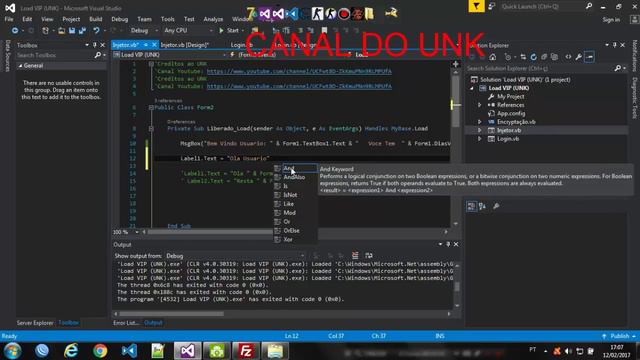640x360 pixels.
Task: Collapse the Load VIP (UNK) project node
Action: [472, 88]
